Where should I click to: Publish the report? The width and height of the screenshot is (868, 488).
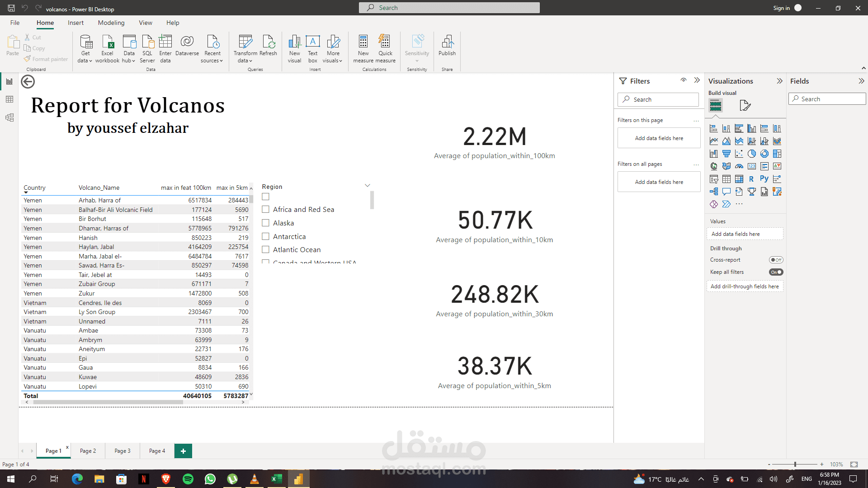tap(447, 45)
